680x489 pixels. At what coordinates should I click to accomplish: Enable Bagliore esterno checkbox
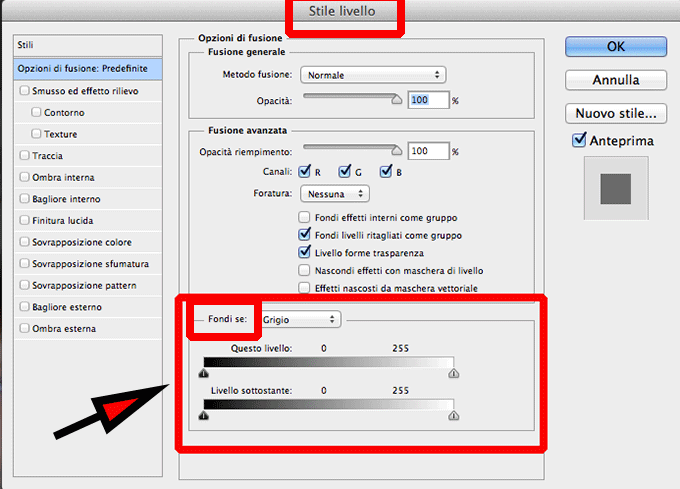(25, 306)
